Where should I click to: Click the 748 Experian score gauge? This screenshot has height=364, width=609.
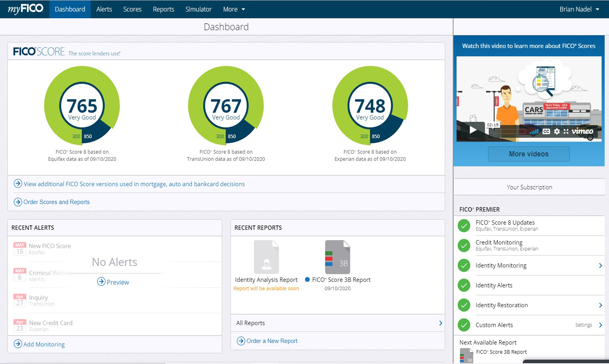(x=370, y=106)
